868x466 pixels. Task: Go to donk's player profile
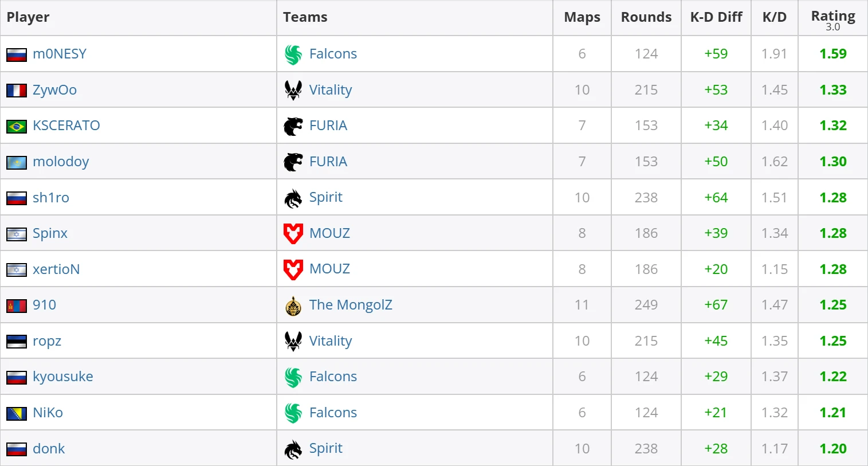(x=49, y=449)
